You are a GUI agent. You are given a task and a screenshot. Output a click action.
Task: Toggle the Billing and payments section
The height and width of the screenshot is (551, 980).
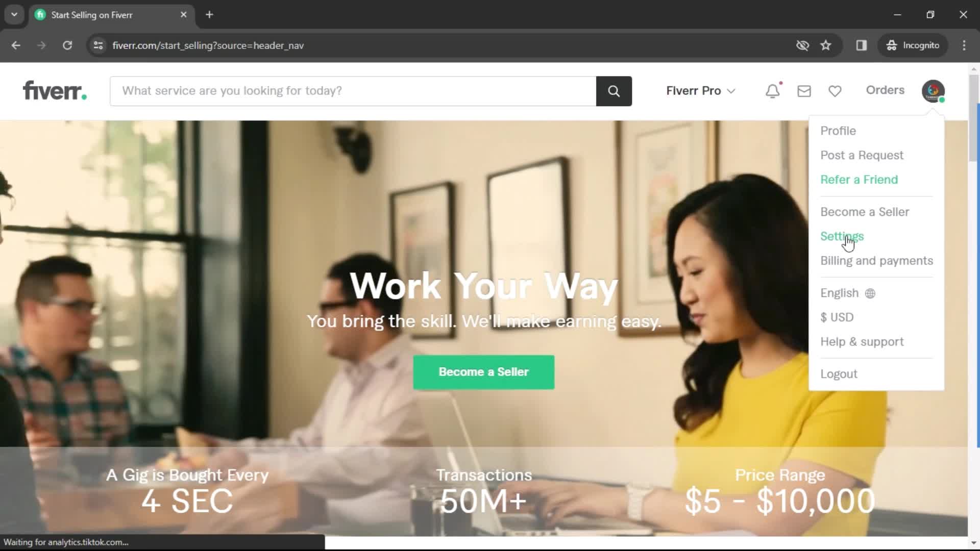876,260
